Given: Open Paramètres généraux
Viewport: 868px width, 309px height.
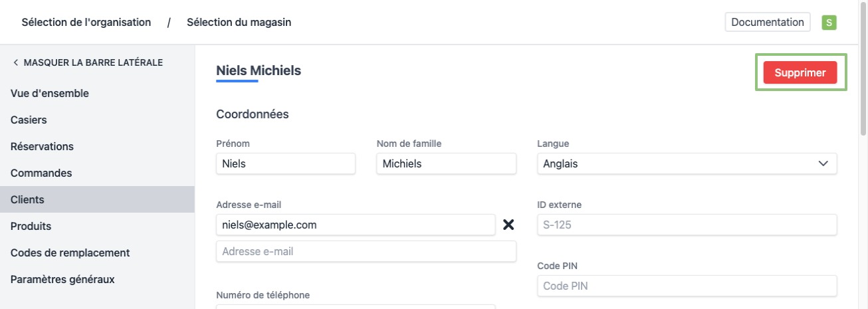Looking at the screenshot, I should pyautogui.click(x=62, y=279).
